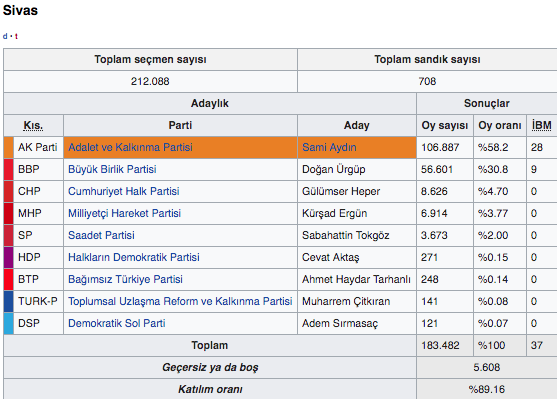Click the 'Toplam sandık sayısı' header cell
Viewport: 557px width, 399px height.
(427, 59)
